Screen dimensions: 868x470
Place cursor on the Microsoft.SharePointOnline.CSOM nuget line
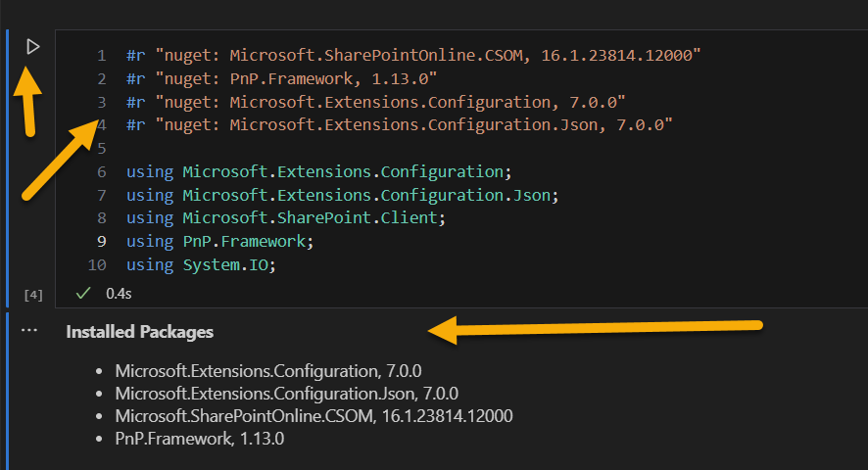411,55
